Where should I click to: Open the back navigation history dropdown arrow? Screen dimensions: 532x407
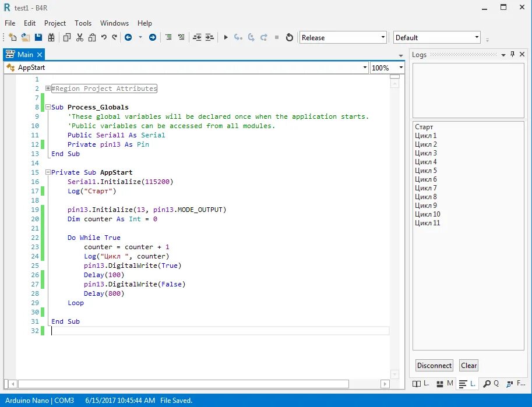(140, 37)
